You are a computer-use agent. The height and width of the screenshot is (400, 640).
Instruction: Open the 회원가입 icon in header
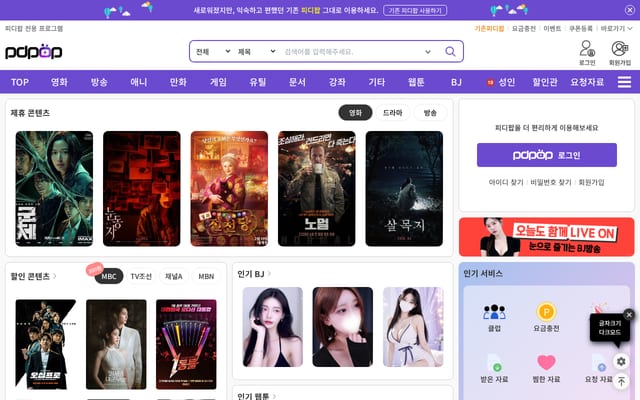point(620,53)
